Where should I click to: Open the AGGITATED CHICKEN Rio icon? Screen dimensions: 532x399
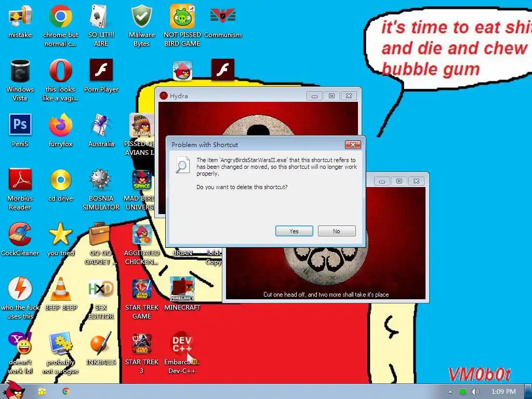pyautogui.click(x=141, y=244)
